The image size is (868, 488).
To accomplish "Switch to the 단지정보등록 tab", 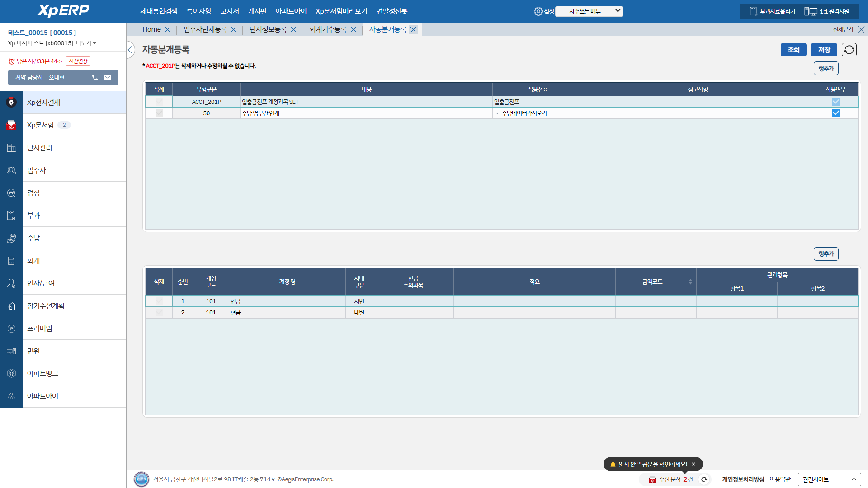I will point(268,29).
